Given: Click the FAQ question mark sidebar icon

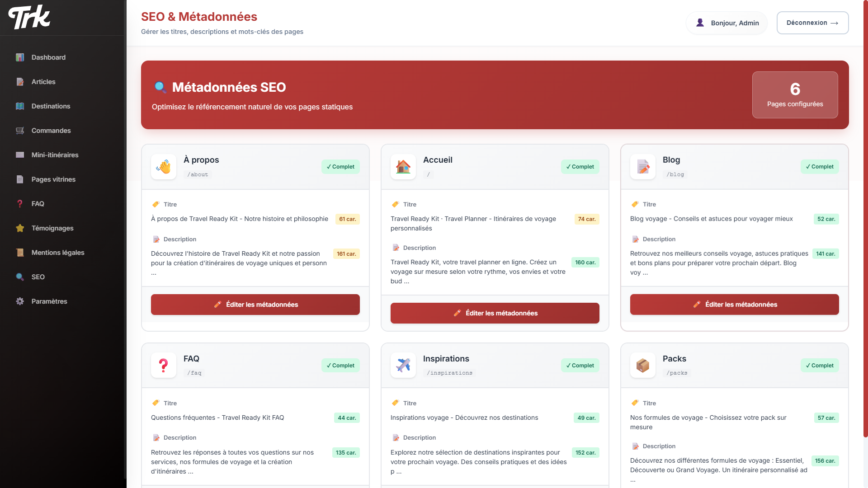Looking at the screenshot, I should point(20,204).
